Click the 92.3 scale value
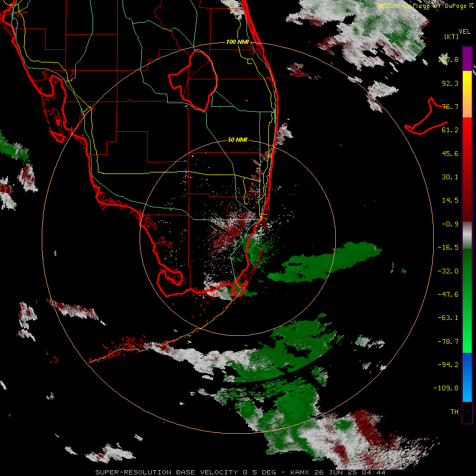This screenshot has height=476, width=476. click(450, 83)
